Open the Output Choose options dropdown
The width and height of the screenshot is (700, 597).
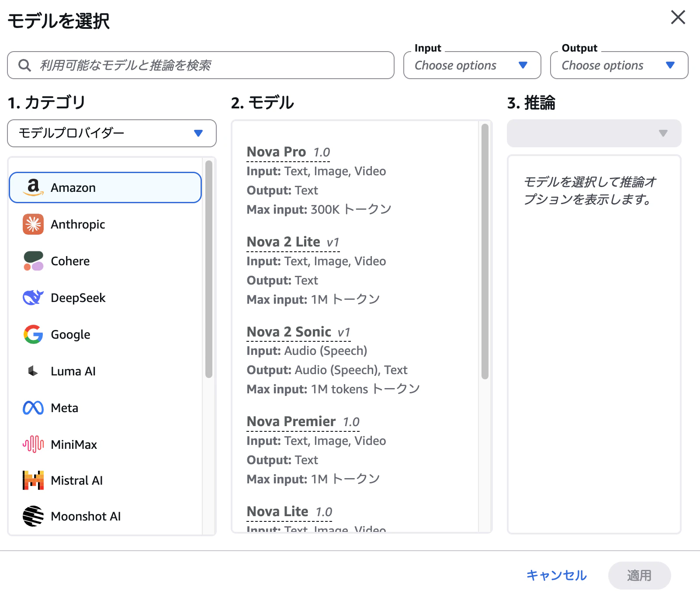point(618,65)
